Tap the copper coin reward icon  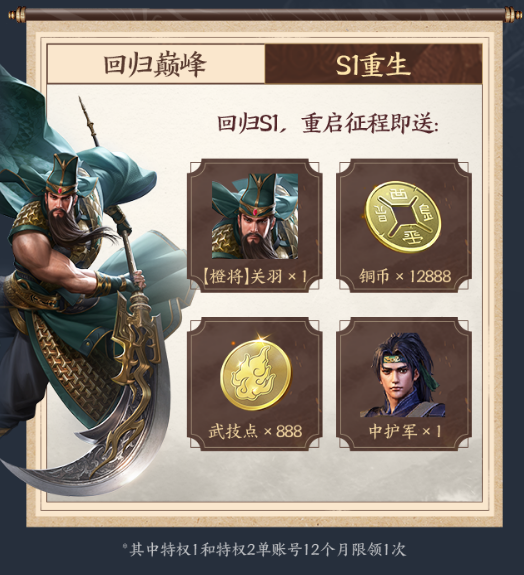pyautogui.click(x=403, y=216)
